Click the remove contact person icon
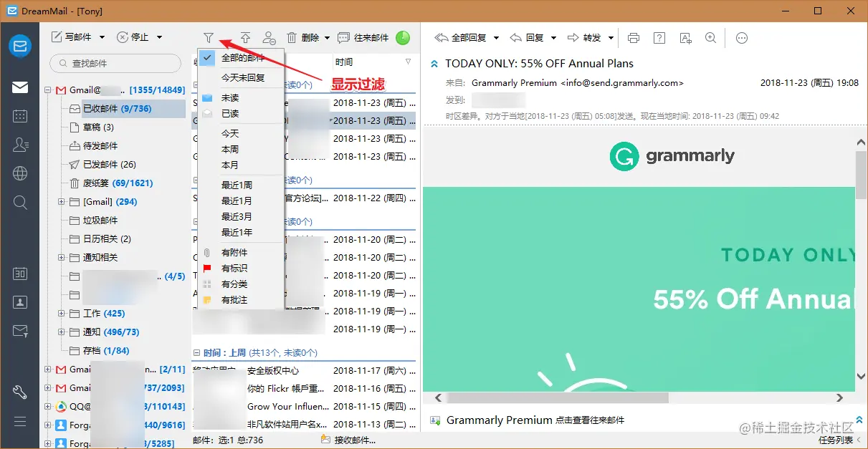This screenshot has width=868, height=449. pos(269,37)
